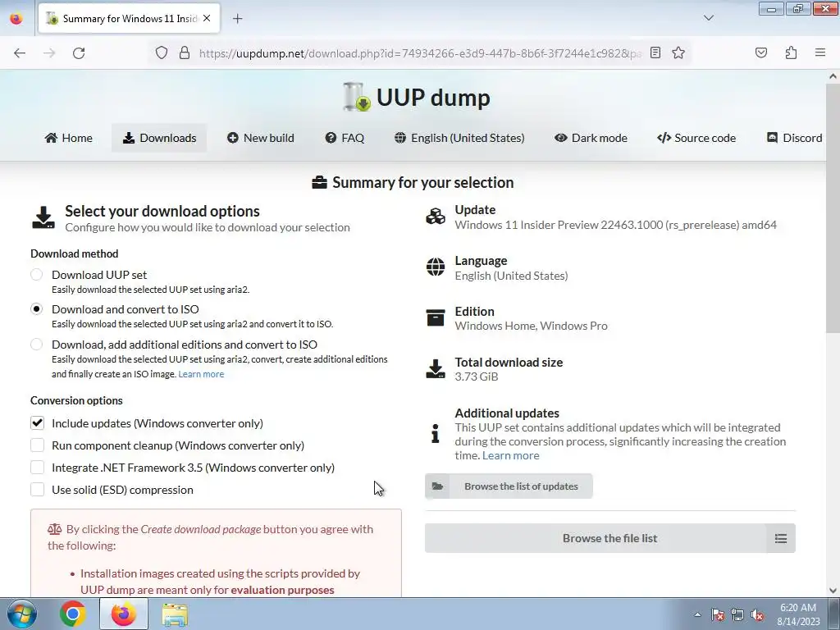The width and height of the screenshot is (840, 630).
Task: Open the Firefox hamburger application menu
Action: (820, 52)
